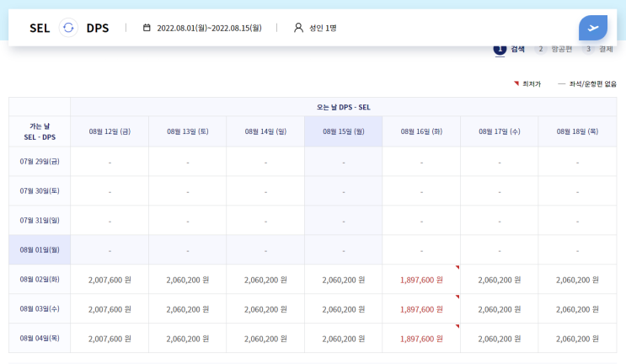Click return date header 08월 17일 (수)
626x364 pixels.
(x=500, y=131)
